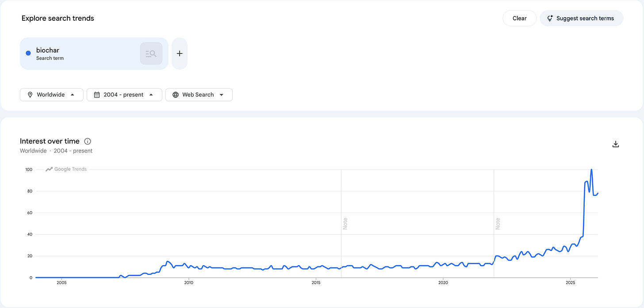Expand the Worldwide region dropdown
This screenshot has width=644, height=308.
click(51, 95)
